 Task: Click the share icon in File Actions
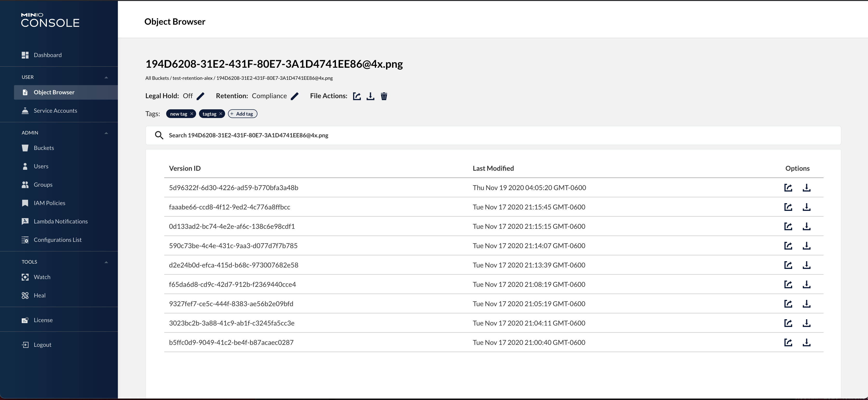coord(357,96)
